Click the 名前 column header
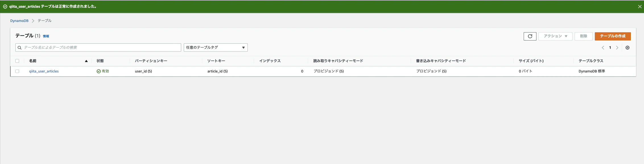The width and height of the screenshot is (644, 164). point(33,61)
